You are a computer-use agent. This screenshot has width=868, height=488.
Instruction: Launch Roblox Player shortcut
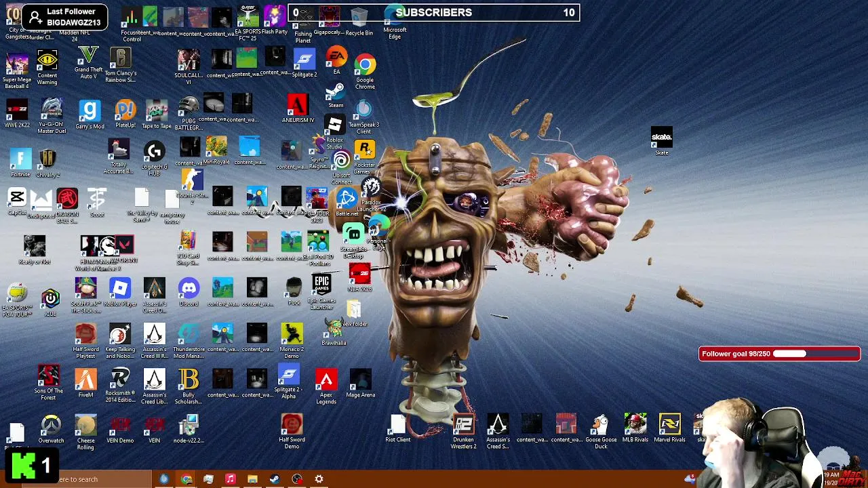click(120, 292)
